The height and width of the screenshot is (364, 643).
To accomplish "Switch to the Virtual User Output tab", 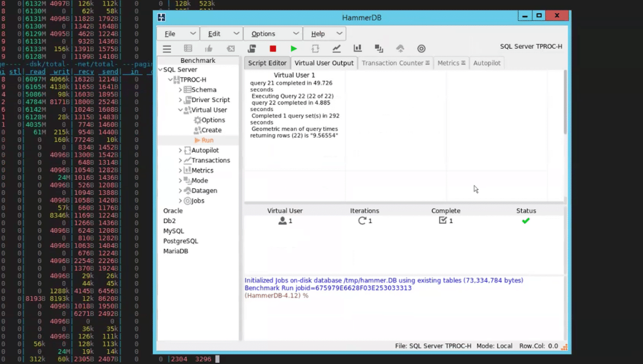I will click(x=324, y=63).
